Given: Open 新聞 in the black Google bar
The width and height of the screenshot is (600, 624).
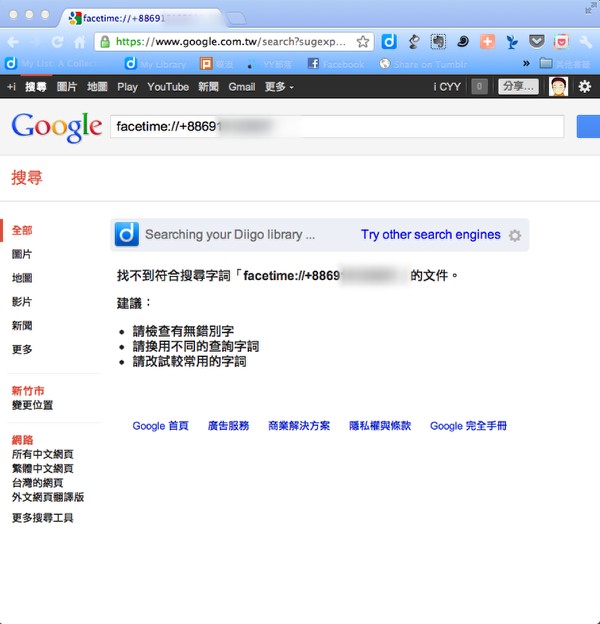Looking at the screenshot, I should (x=208, y=86).
